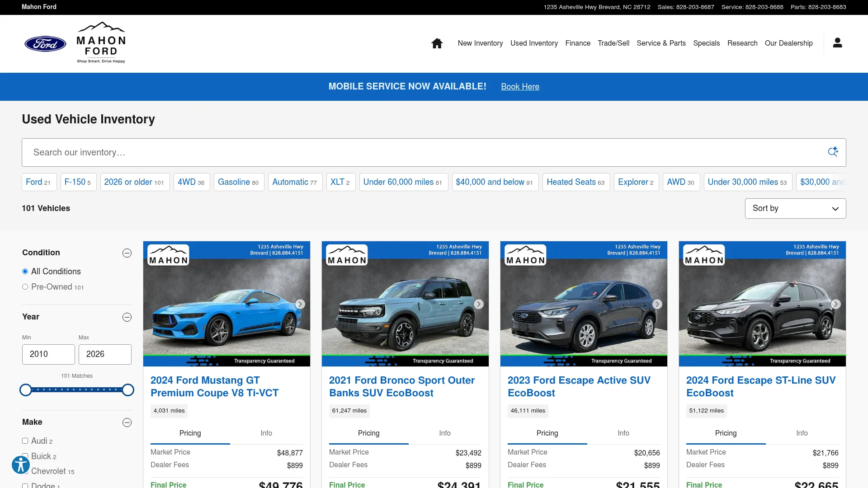Open the New Inventory menu
The height and width of the screenshot is (488, 868).
coord(480,43)
